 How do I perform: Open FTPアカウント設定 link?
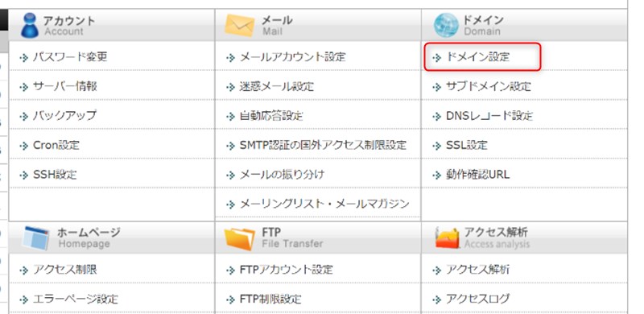click(287, 270)
